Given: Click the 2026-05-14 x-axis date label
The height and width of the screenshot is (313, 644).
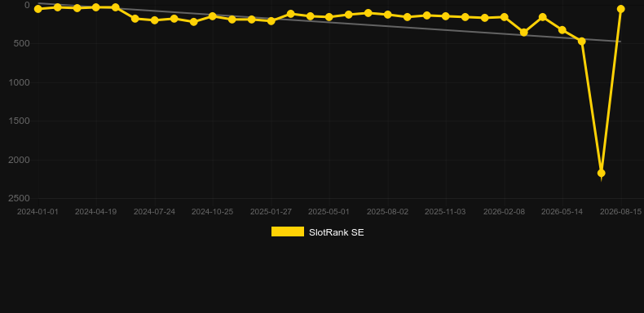Looking at the screenshot, I should click(562, 212).
